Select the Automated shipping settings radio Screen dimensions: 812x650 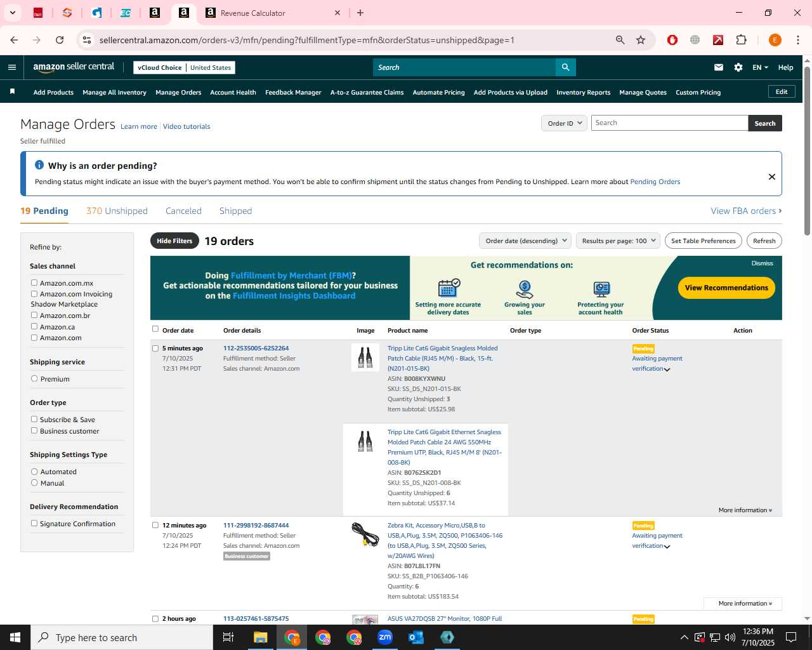point(34,471)
